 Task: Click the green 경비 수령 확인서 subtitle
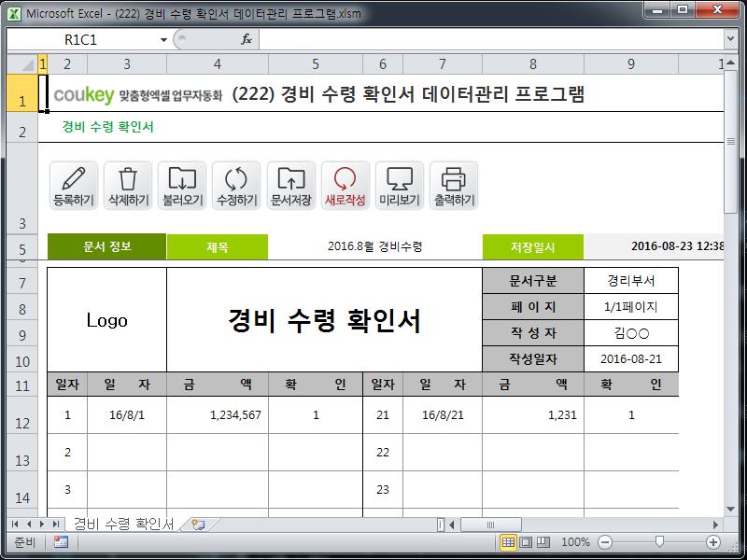coord(107,127)
